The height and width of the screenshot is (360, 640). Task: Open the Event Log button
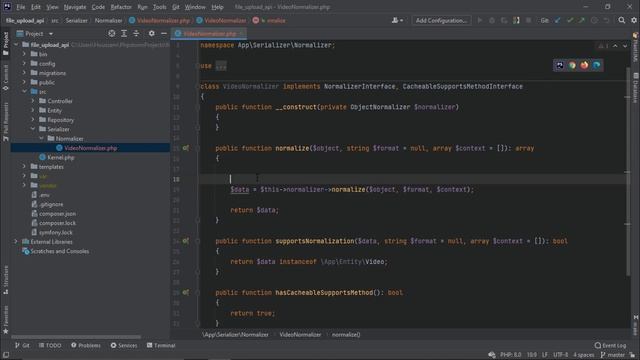(610, 345)
